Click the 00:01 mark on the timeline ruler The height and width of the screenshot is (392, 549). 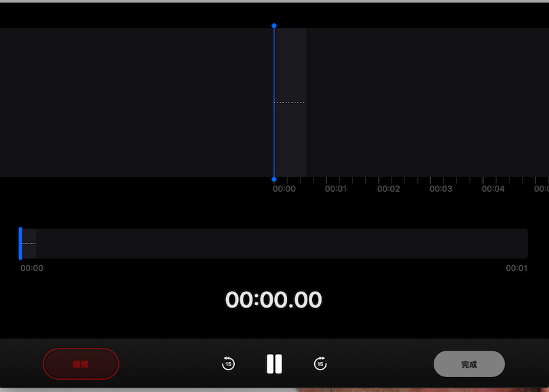point(335,189)
